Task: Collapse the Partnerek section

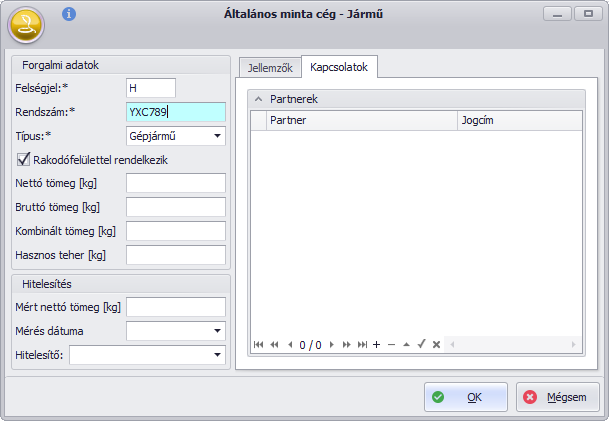Action: (x=258, y=100)
